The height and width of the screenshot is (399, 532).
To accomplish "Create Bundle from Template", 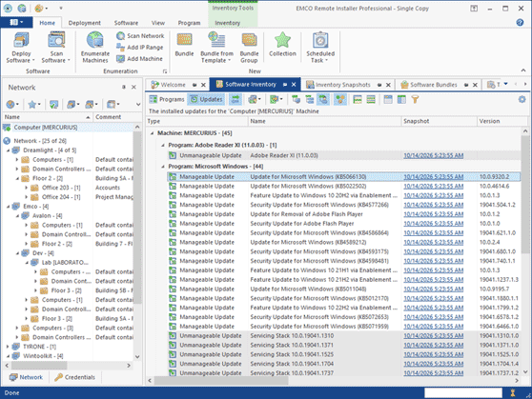I will pyautogui.click(x=216, y=47).
